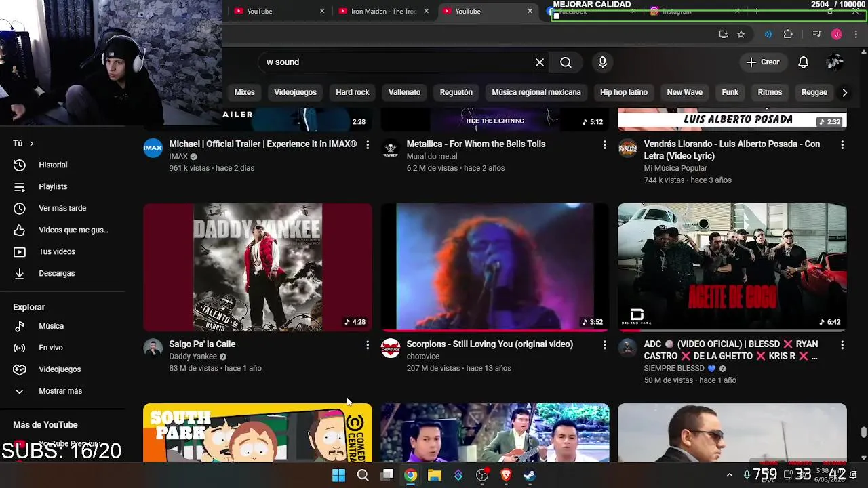Go to the IMAX channel link
Screen dimensions: 868x488
pos(178,157)
